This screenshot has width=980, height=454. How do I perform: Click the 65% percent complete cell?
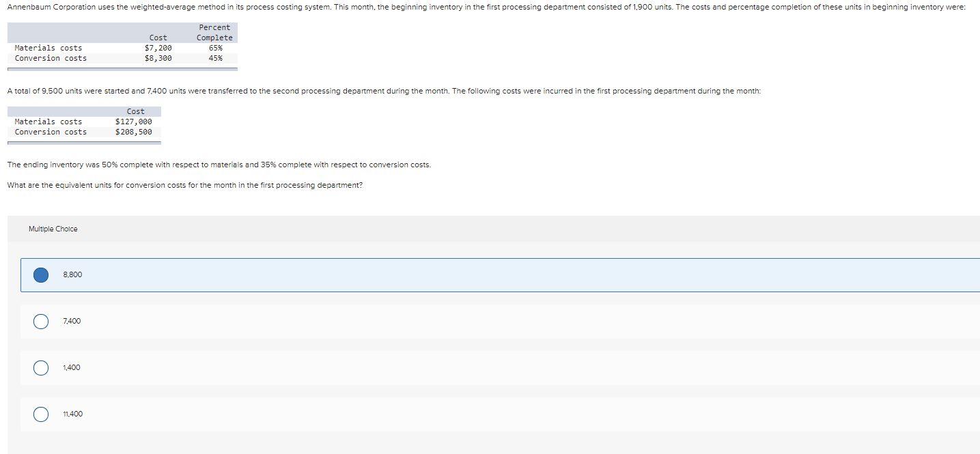(x=215, y=48)
